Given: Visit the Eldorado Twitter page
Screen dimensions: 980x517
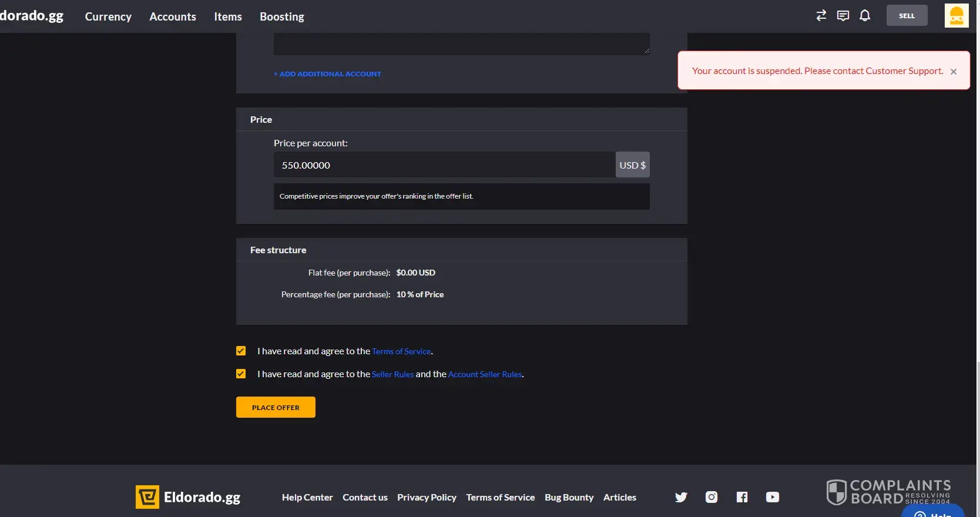Looking at the screenshot, I should [x=681, y=497].
